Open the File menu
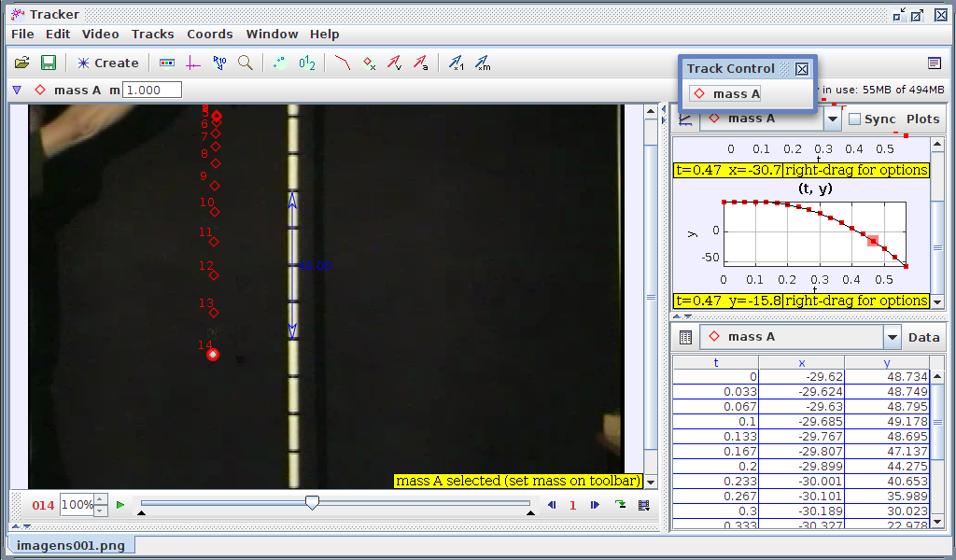The width and height of the screenshot is (956, 560). (22, 35)
